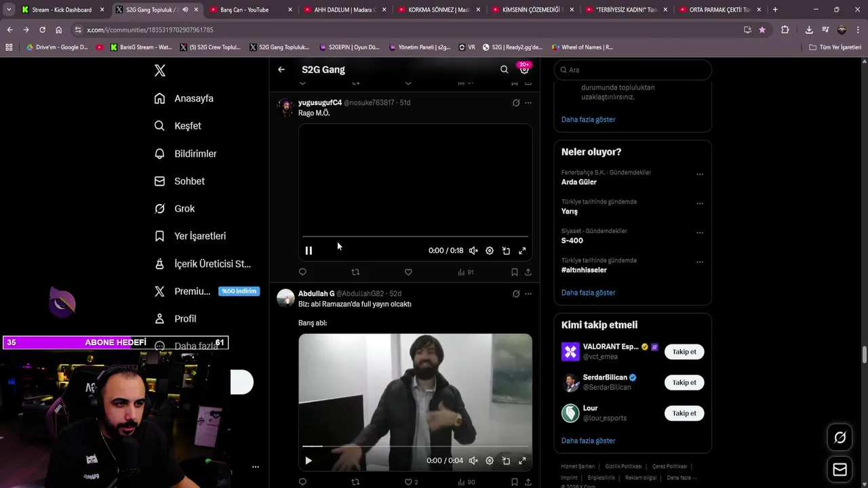Open Keşfet in sidebar
868x488 pixels.
[178, 126]
